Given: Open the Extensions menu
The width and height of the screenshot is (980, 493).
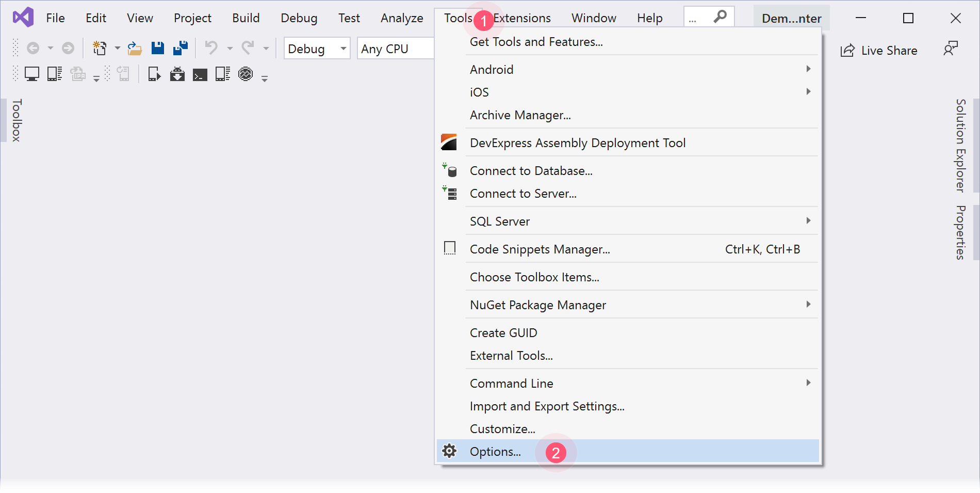Looking at the screenshot, I should pyautogui.click(x=522, y=18).
